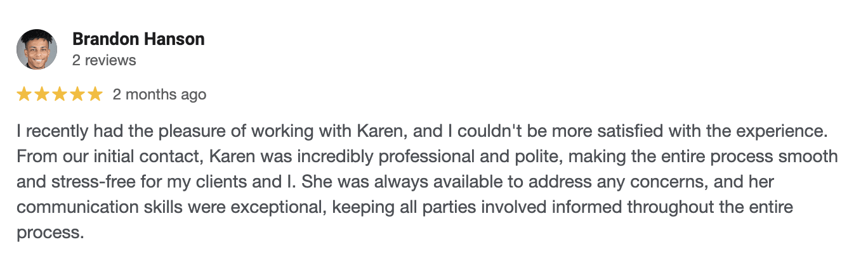Click the final word "process." on the last line
This screenshot has height=261, width=868.
(x=51, y=233)
